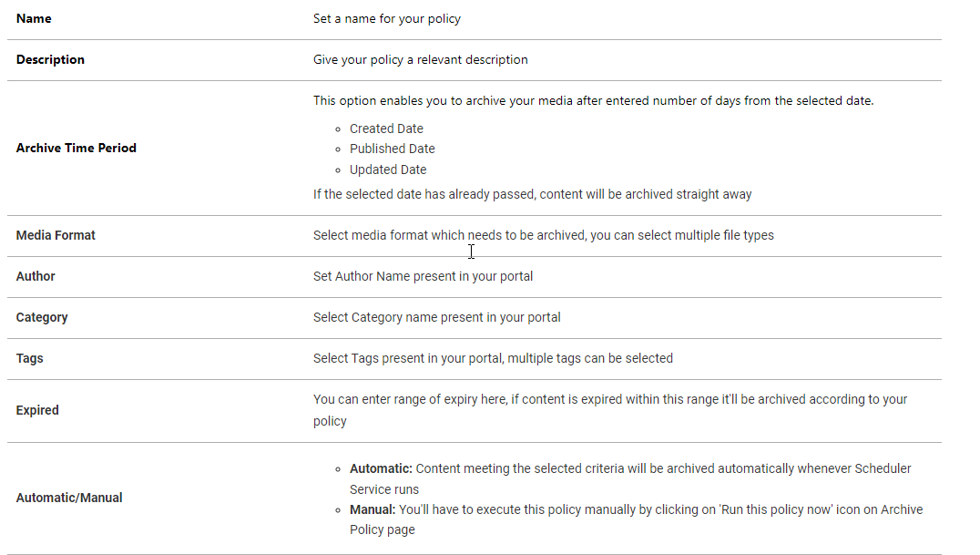Click 'Select Category name present' description
980x555 pixels.
point(436,318)
